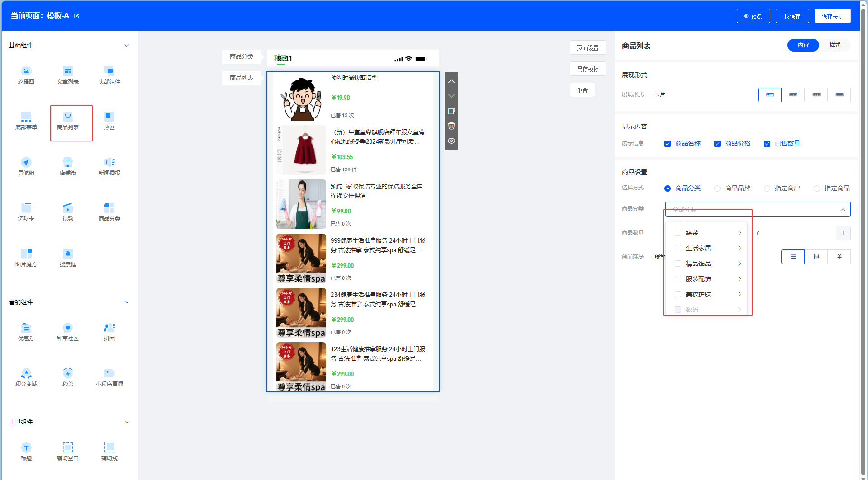The width and height of the screenshot is (868, 480).
Task: Duplicate the component using the copy icon
Action: 451,111
